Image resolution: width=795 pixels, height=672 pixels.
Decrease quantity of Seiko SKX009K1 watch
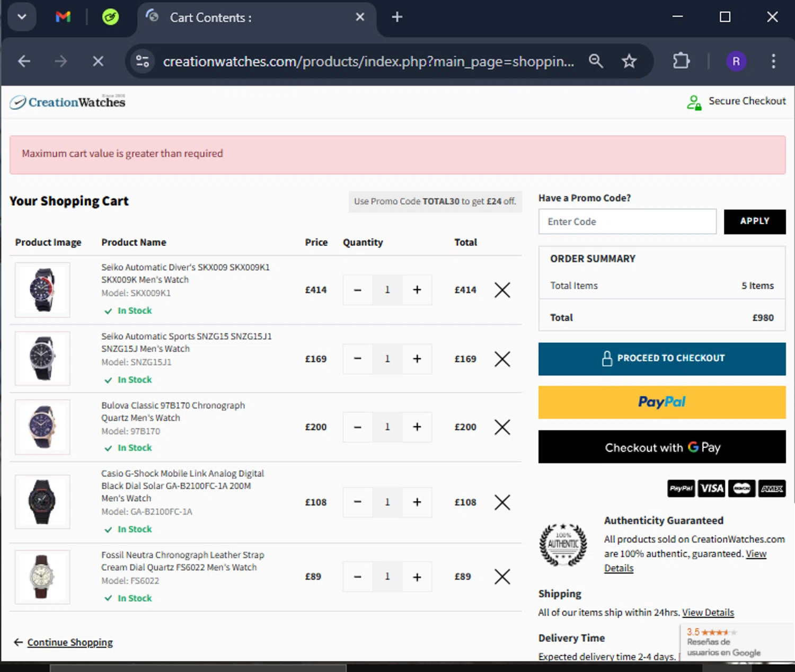coord(358,290)
